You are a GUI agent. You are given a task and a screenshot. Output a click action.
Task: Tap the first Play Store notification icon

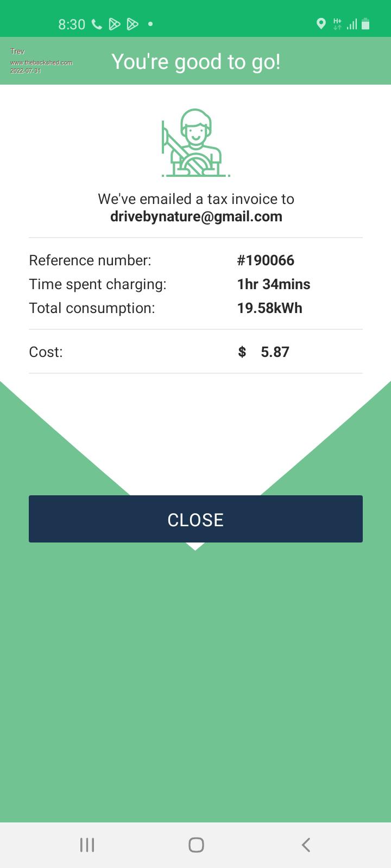click(x=115, y=24)
